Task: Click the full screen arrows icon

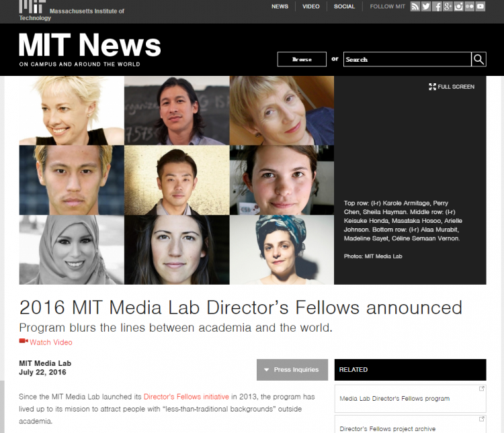Action: click(432, 87)
